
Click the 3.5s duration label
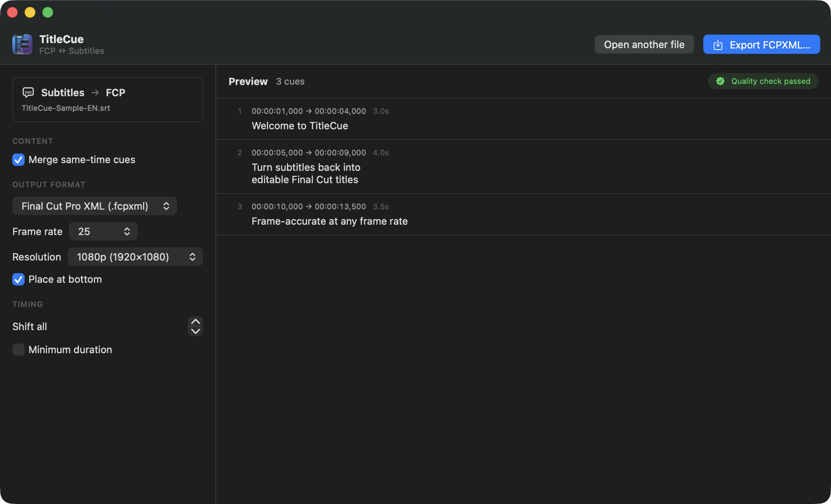click(381, 207)
